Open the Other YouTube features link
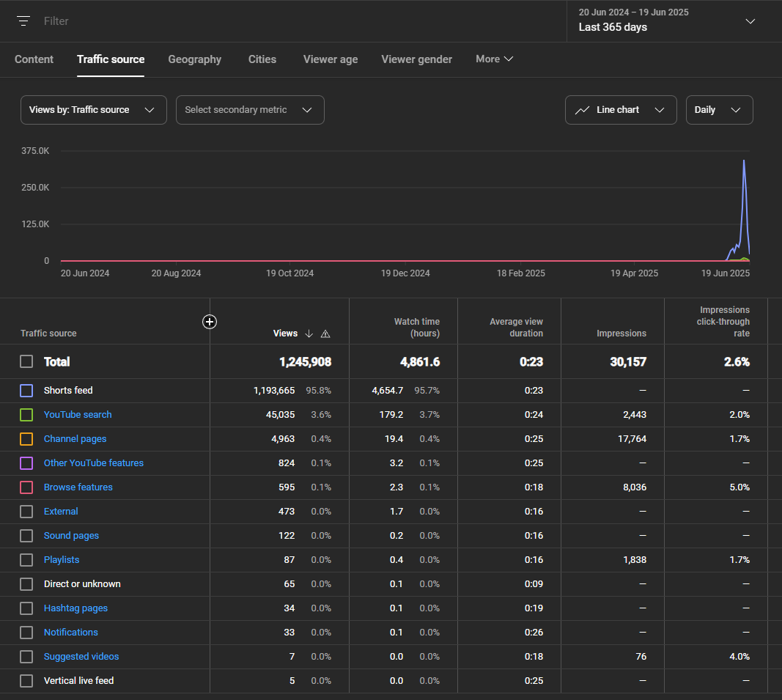This screenshot has height=700, width=782. (x=94, y=463)
